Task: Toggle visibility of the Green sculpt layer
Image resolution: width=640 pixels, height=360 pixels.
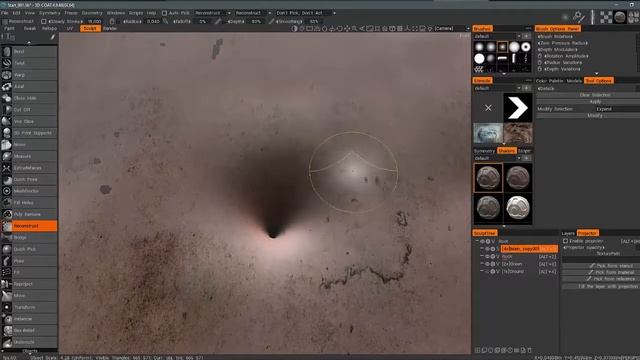Action: [487, 264]
